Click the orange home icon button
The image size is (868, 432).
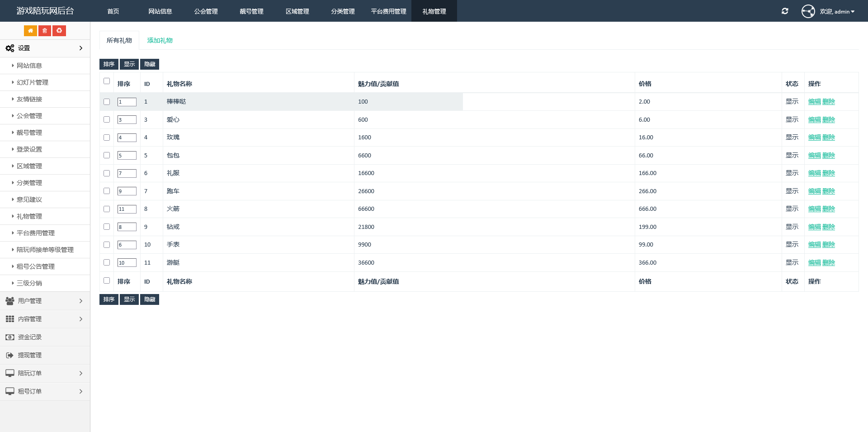[30, 31]
